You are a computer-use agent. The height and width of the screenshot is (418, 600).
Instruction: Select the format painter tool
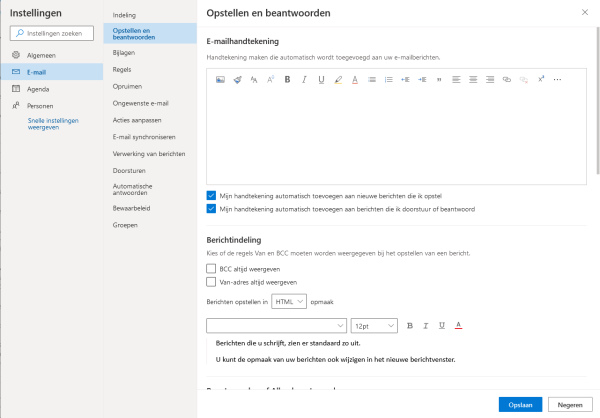pos(237,80)
